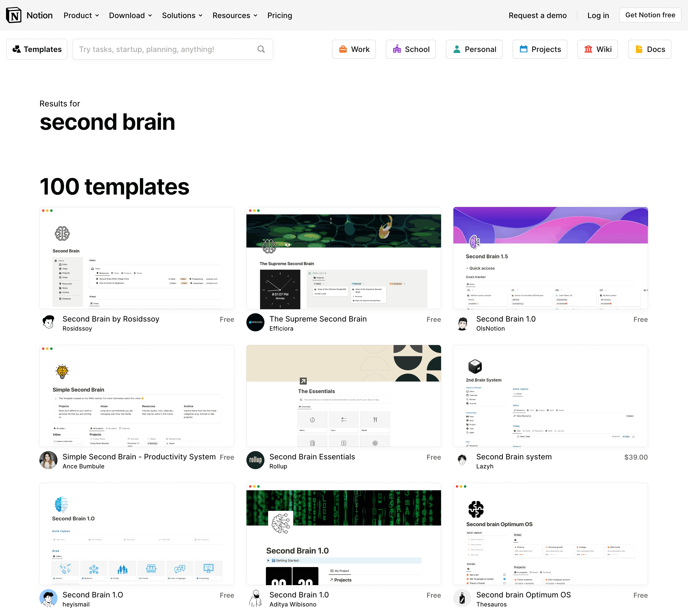This screenshot has height=616, width=688.
Task: Click Get Notion free button
Action: 650,15
